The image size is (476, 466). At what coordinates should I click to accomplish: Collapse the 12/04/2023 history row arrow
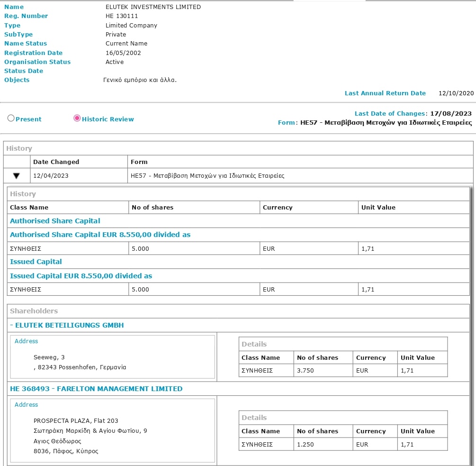click(17, 176)
